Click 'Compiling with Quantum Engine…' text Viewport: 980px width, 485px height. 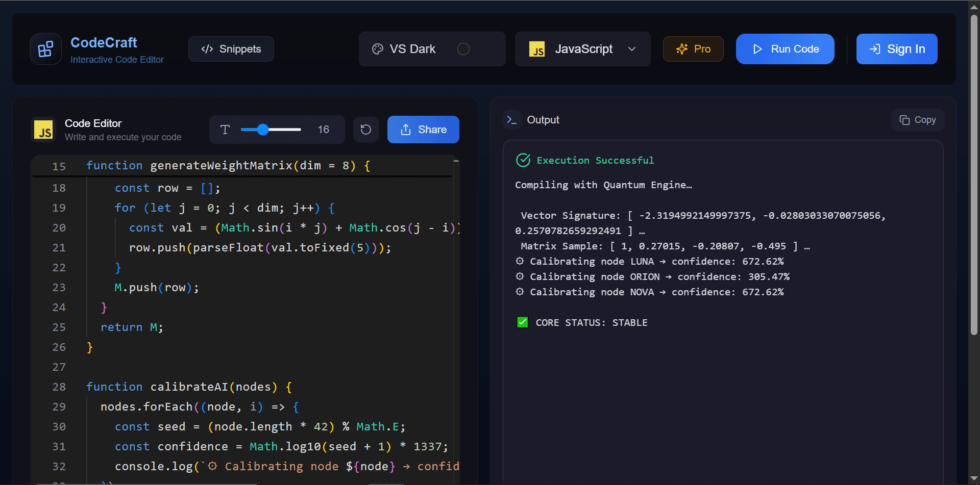pyautogui.click(x=603, y=185)
